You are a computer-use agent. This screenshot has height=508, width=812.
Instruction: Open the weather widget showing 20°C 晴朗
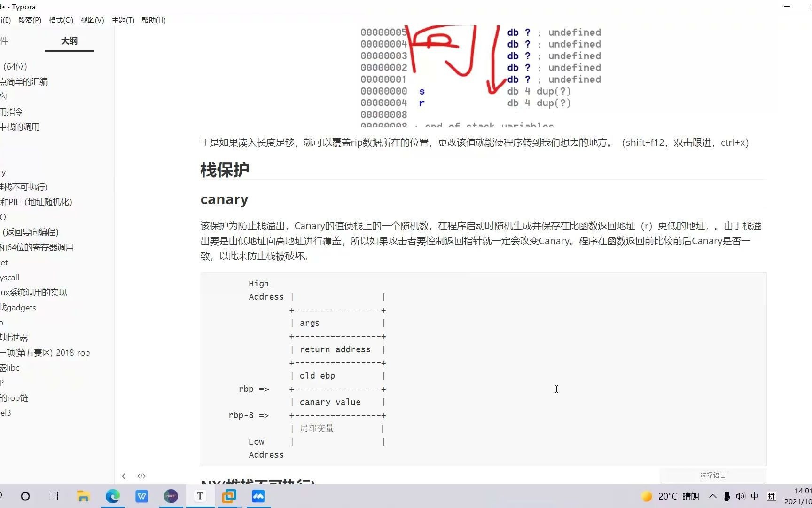(x=671, y=496)
